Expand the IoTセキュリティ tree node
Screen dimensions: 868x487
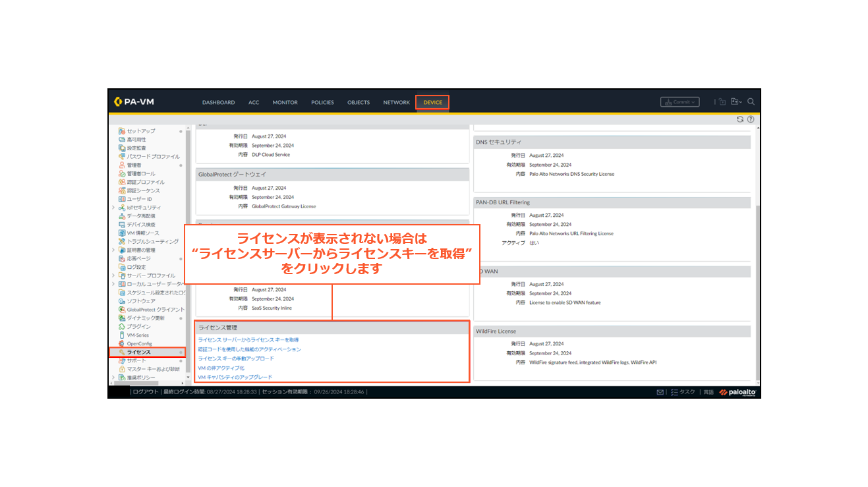pos(113,208)
